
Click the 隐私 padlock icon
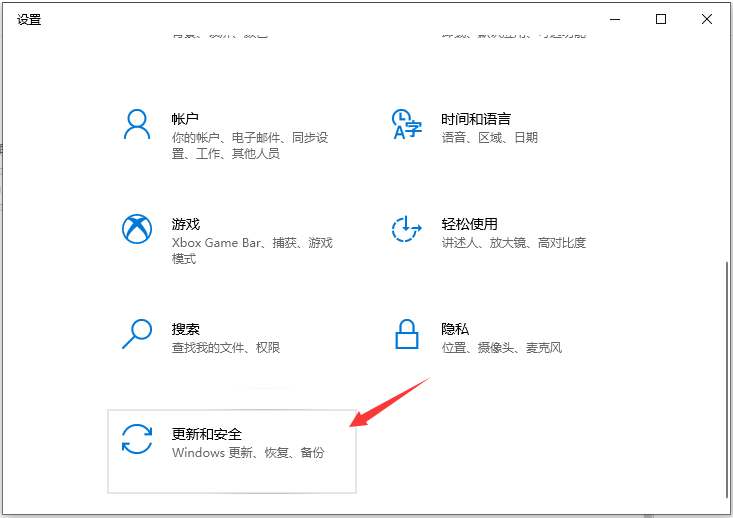(x=407, y=334)
